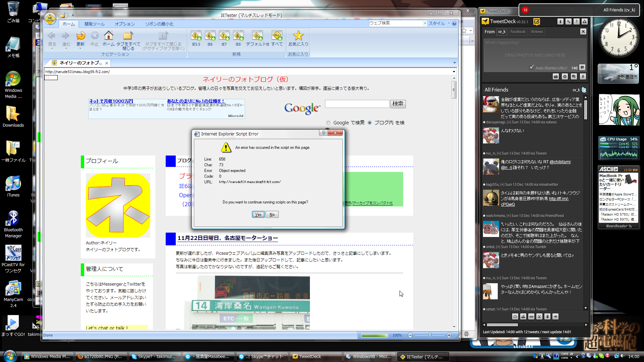Click the trash icon below All Friends column
Image resolution: width=644 pixels, height=362 pixels.
pyautogui.click(x=547, y=316)
